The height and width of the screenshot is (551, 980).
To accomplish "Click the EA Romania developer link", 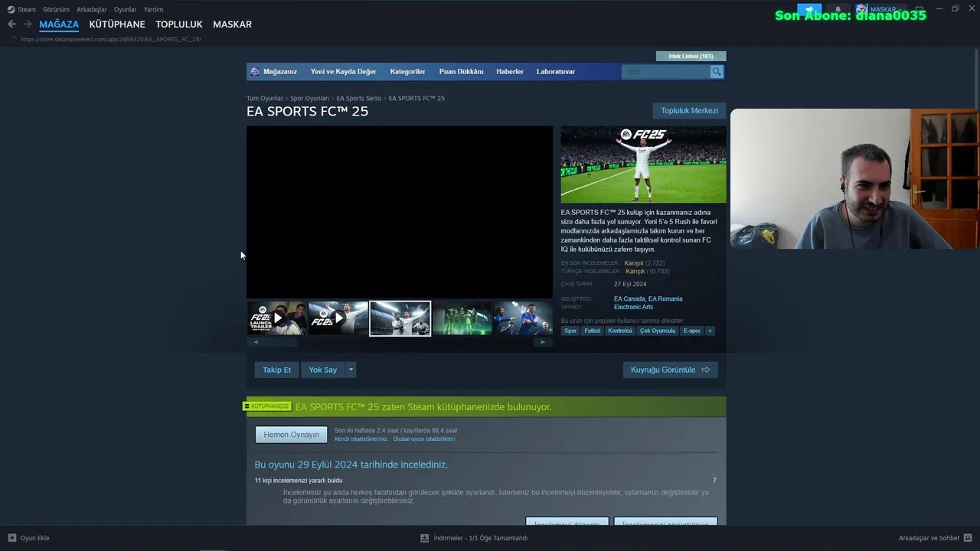I will click(665, 299).
